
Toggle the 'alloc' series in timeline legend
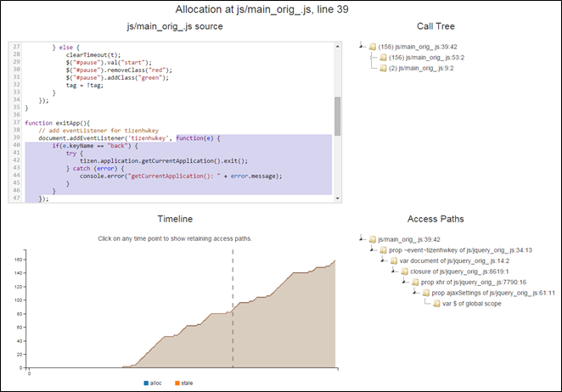[x=156, y=384]
